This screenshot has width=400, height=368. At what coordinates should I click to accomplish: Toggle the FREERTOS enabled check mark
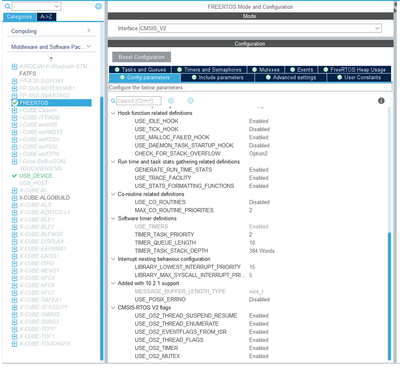click(15, 103)
